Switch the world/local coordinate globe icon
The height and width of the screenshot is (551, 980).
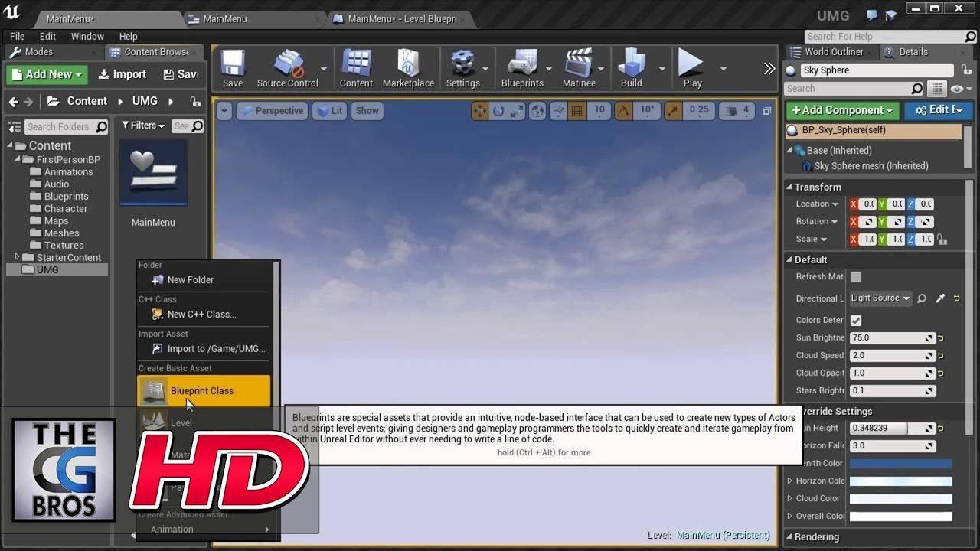(x=537, y=111)
